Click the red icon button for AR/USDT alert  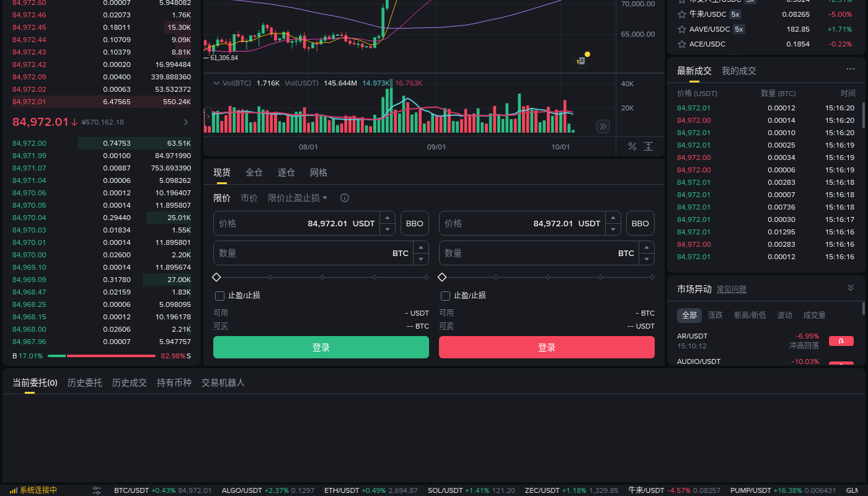tap(841, 341)
